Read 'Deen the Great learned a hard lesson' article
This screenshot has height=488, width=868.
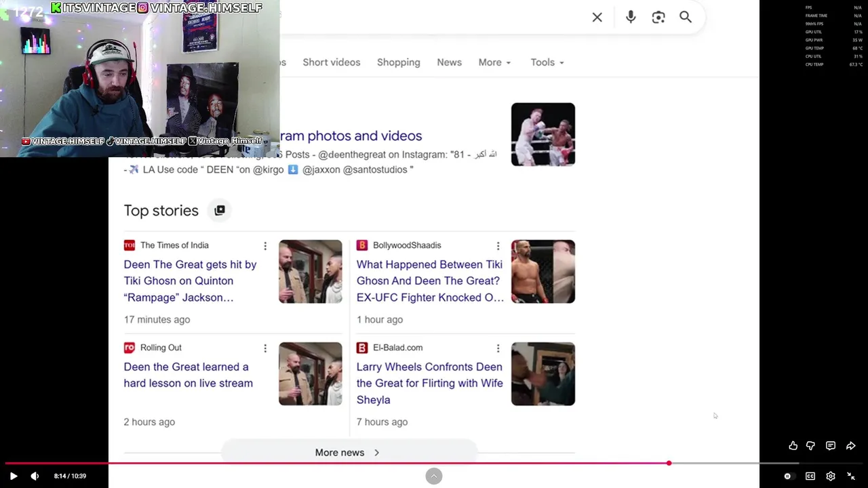(188, 375)
